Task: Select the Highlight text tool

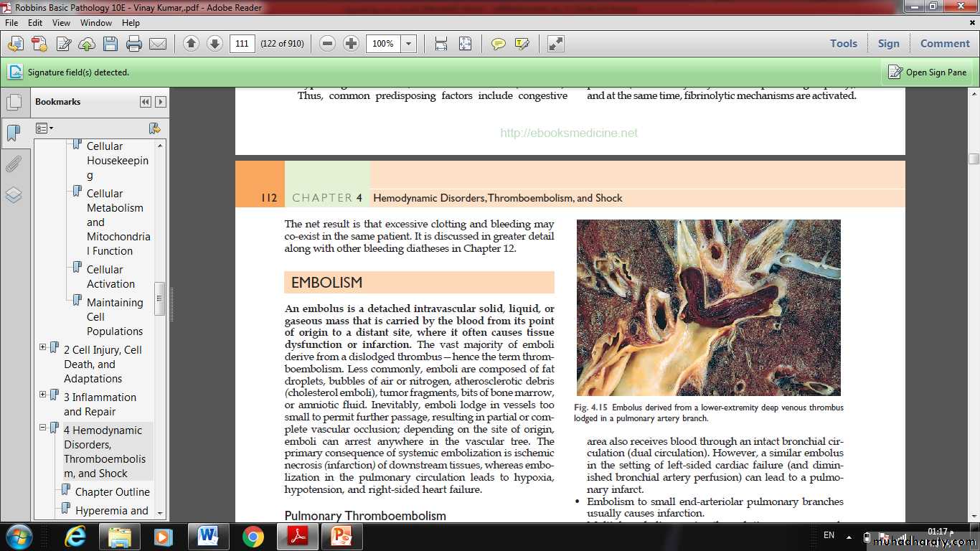Action: coord(522,44)
